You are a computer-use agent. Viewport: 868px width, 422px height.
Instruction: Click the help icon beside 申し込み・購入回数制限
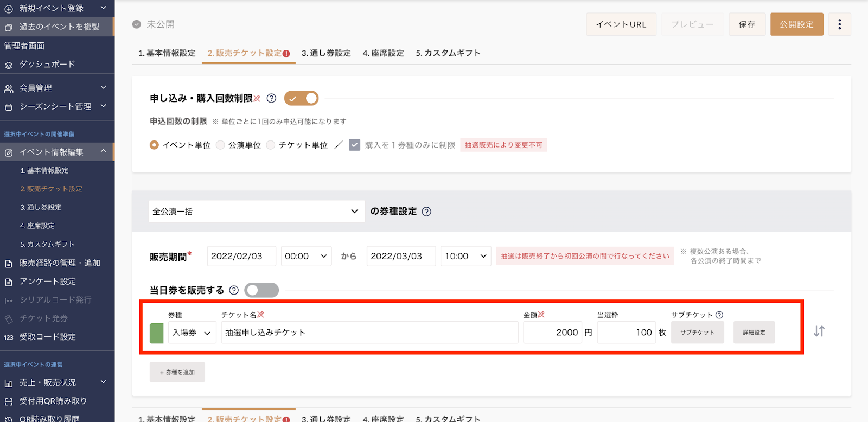pos(271,98)
